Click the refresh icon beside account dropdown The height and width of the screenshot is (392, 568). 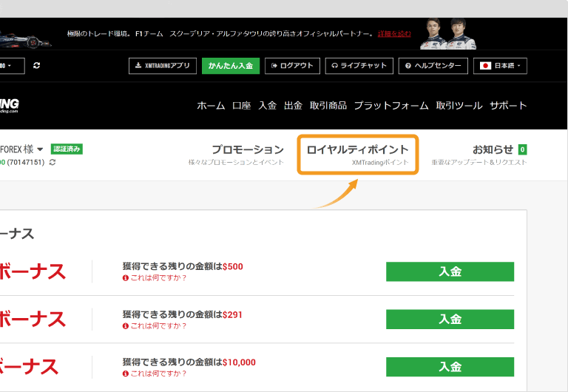pos(36,66)
